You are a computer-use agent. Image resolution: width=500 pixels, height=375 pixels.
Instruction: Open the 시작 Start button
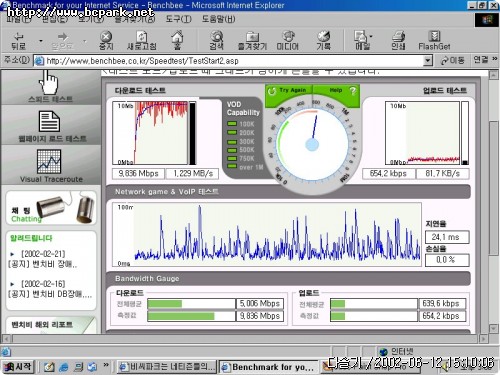[x=18, y=367]
